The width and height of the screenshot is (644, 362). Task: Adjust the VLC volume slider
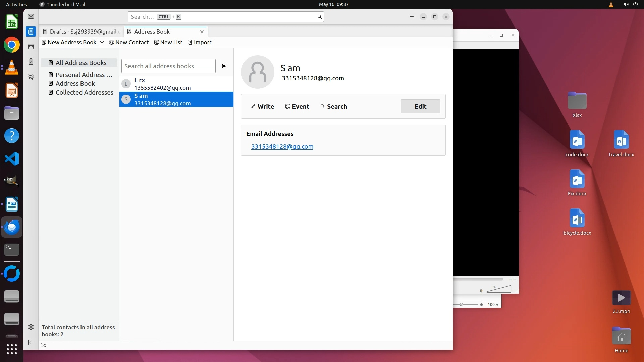[499, 289]
